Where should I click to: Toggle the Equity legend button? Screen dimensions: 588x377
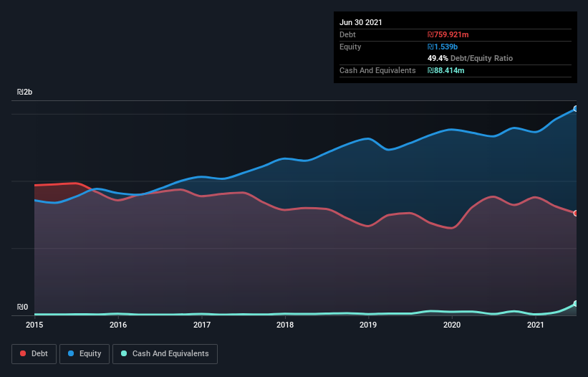coord(85,354)
